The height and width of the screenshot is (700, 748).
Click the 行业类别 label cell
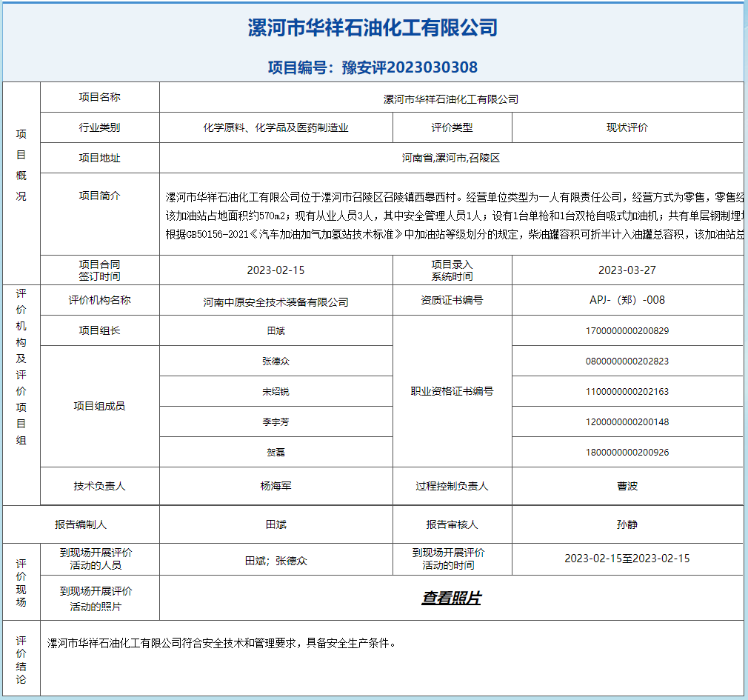(100, 127)
